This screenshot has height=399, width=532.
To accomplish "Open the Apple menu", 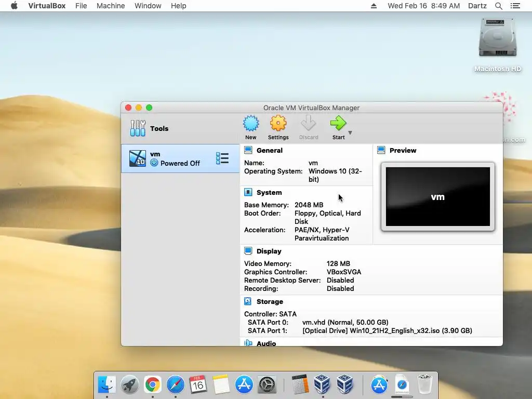I will pyautogui.click(x=14, y=6).
